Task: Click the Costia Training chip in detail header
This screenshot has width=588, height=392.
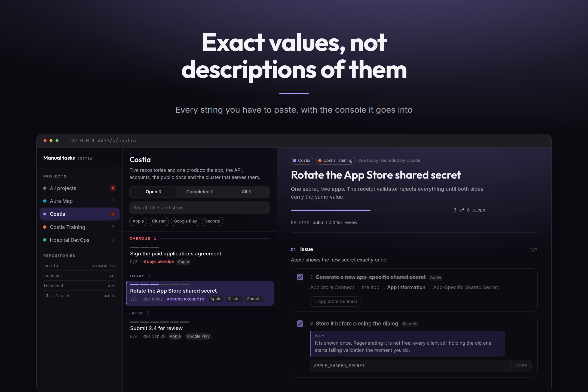Action: click(335, 161)
